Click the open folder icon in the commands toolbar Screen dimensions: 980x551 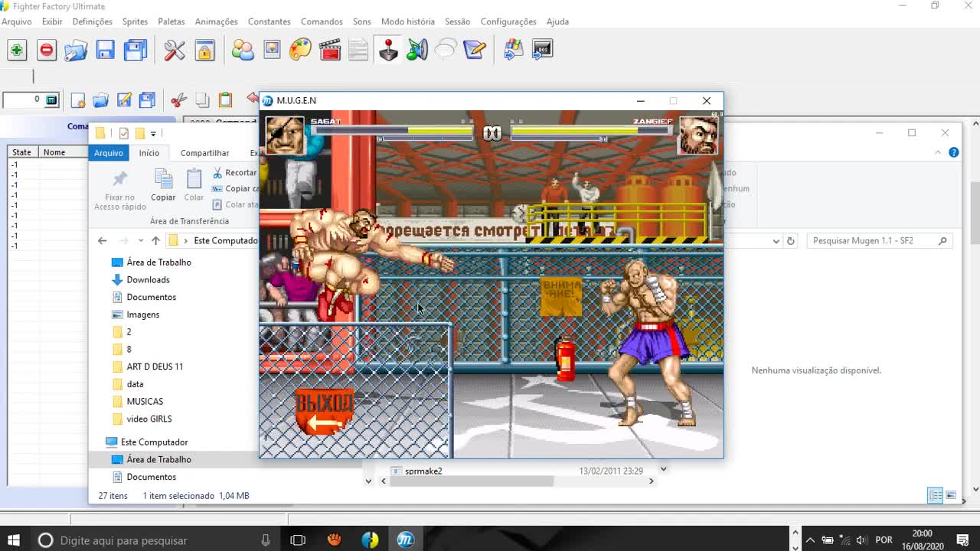[x=100, y=100]
